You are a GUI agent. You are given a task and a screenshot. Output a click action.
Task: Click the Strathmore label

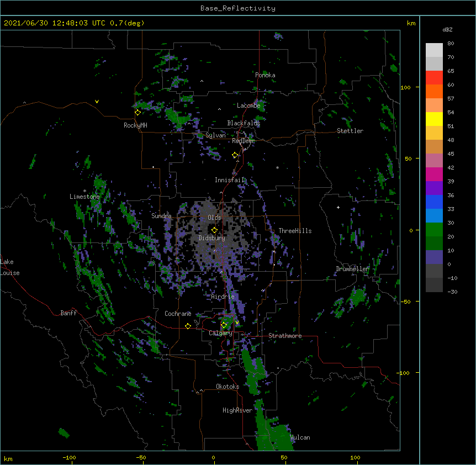click(x=285, y=336)
